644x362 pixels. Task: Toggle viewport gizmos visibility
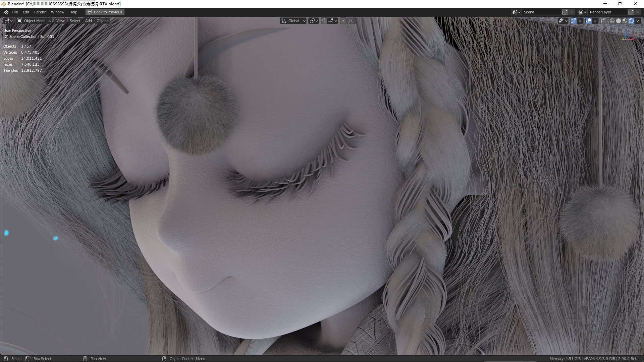(574, 21)
